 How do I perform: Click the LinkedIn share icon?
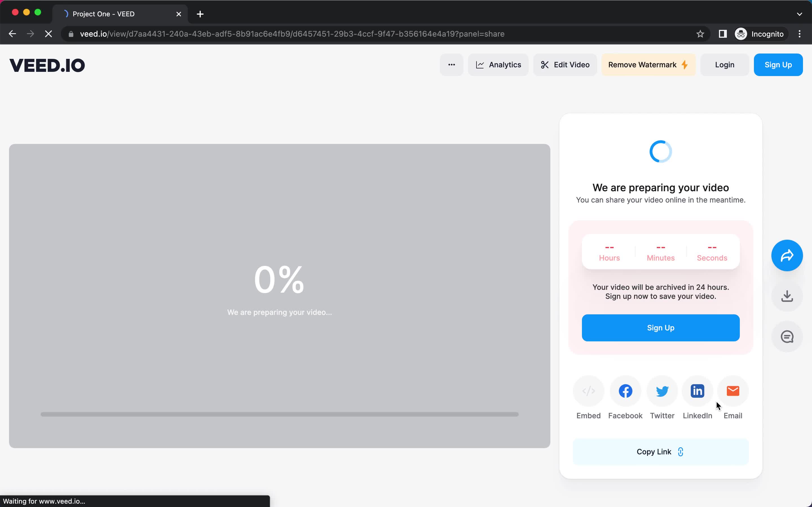point(698,391)
